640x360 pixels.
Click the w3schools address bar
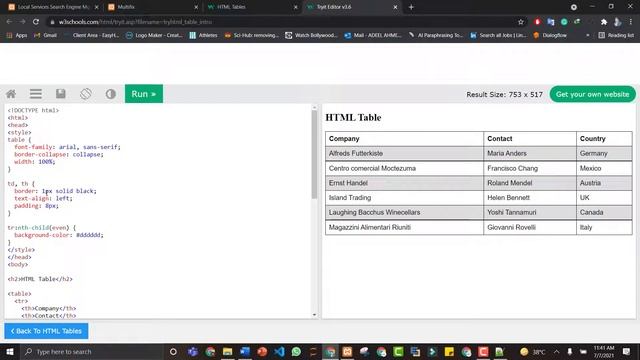(x=282, y=22)
